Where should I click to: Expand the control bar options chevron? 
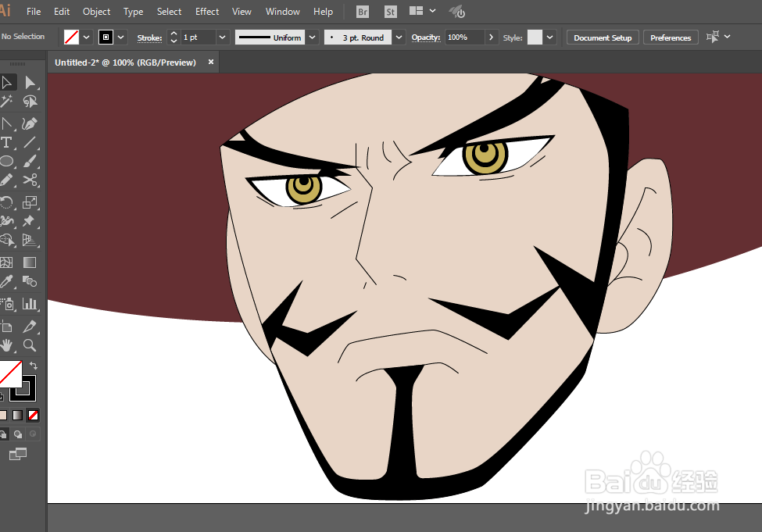pos(728,37)
